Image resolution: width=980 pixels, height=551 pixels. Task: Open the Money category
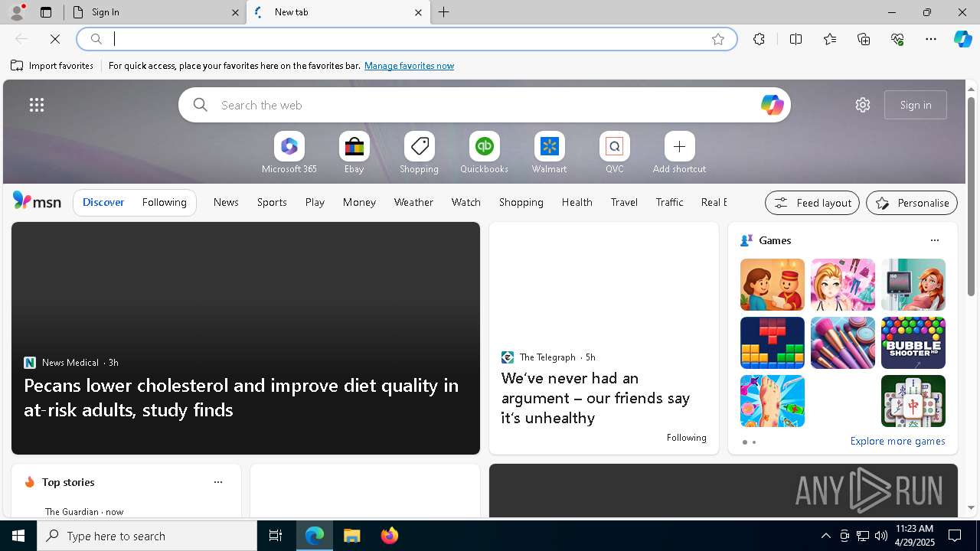(359, 202)
